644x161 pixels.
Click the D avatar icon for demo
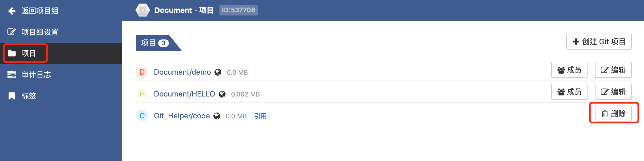pos(142,72)
